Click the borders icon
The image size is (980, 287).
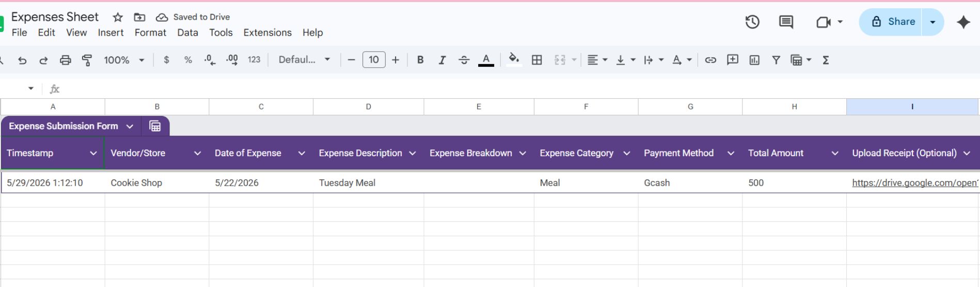coord(537,60)
